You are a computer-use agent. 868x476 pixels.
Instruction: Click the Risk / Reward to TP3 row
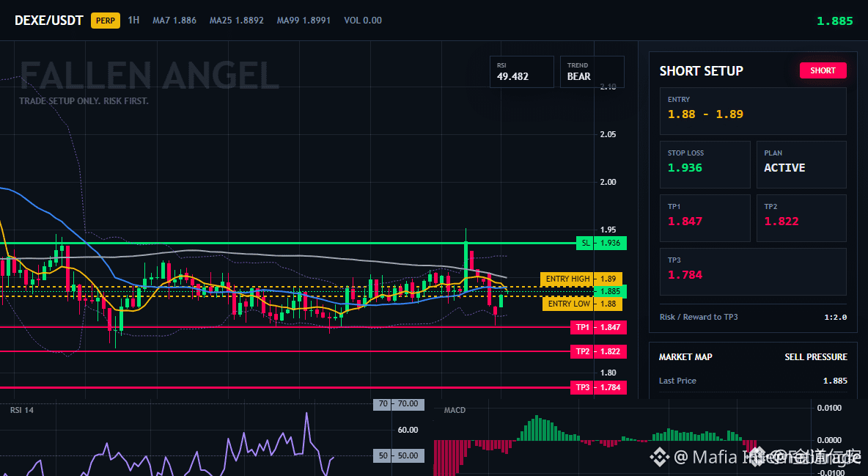(x=753, y=317)
